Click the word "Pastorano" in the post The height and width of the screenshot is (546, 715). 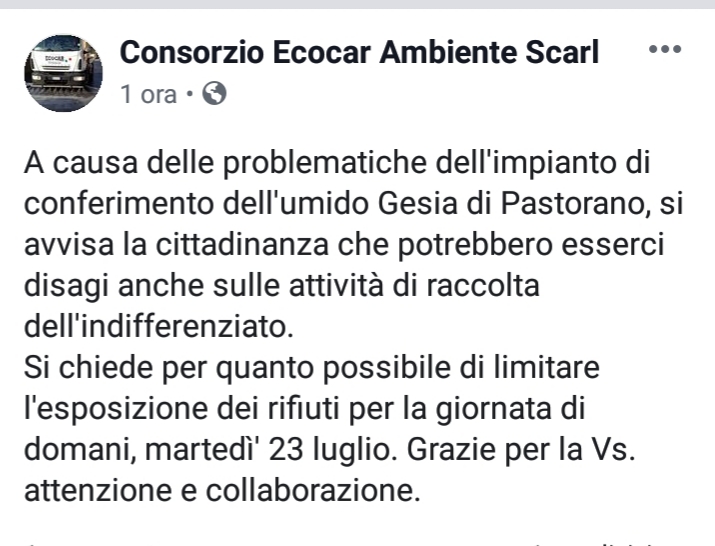pos(575,203)
